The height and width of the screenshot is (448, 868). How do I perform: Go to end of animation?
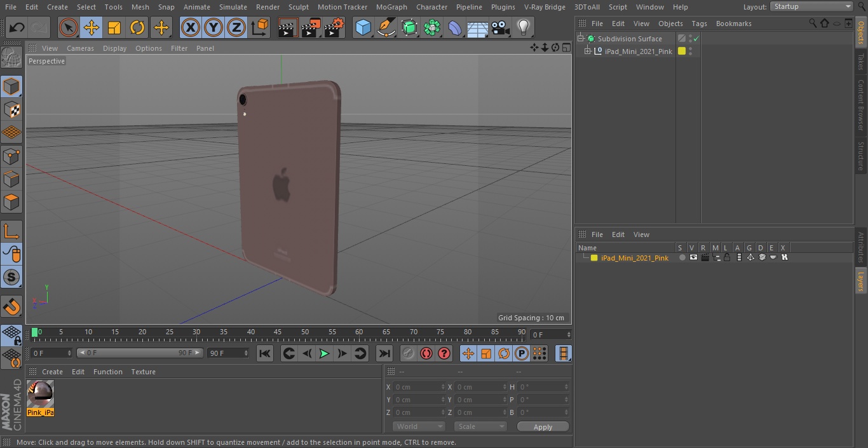pyautogui.click(x=384, y=353)
